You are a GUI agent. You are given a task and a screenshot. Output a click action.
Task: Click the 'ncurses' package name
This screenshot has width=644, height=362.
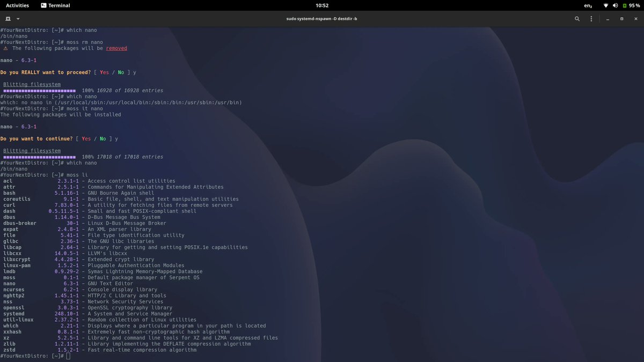pos(13,290)
